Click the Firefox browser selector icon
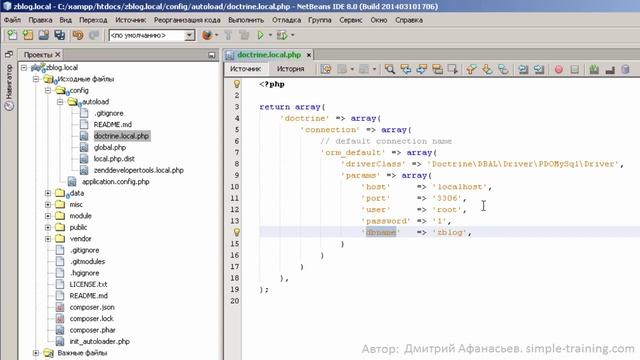This screenshot has width=640, height=360. [207, 36]
